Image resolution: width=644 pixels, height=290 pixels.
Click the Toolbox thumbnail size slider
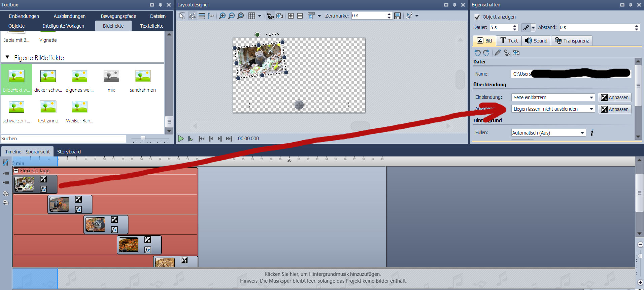(x=143, y=139)
